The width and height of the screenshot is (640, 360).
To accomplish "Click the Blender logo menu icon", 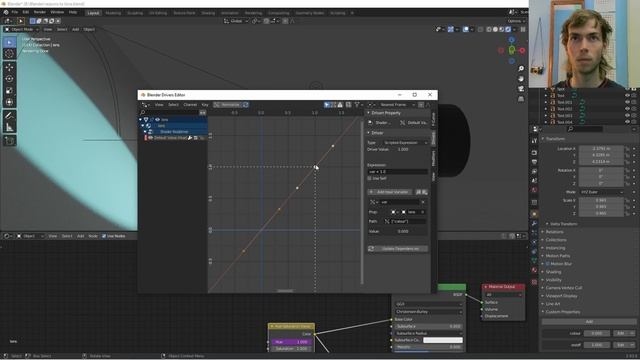I will (x=6, y=13).
